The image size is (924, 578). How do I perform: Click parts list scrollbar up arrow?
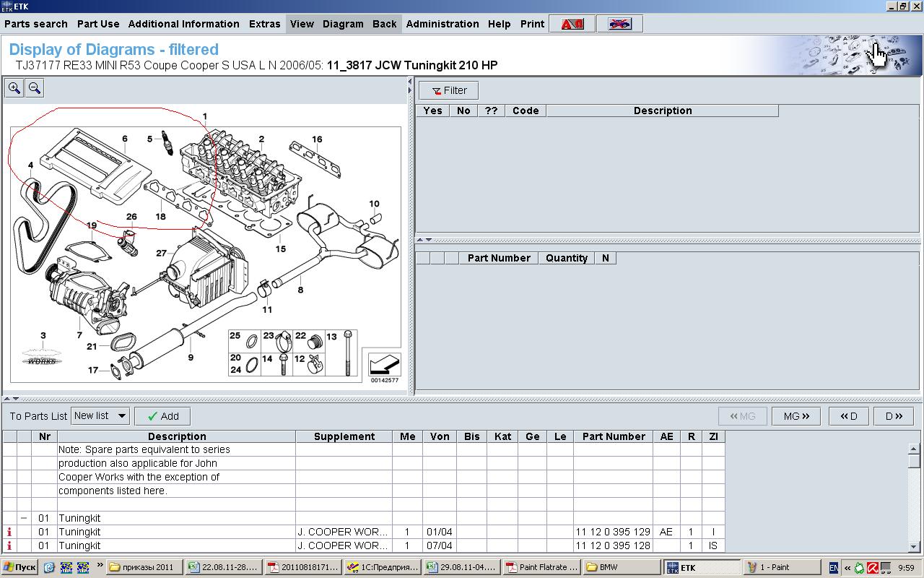click(914, 449)
